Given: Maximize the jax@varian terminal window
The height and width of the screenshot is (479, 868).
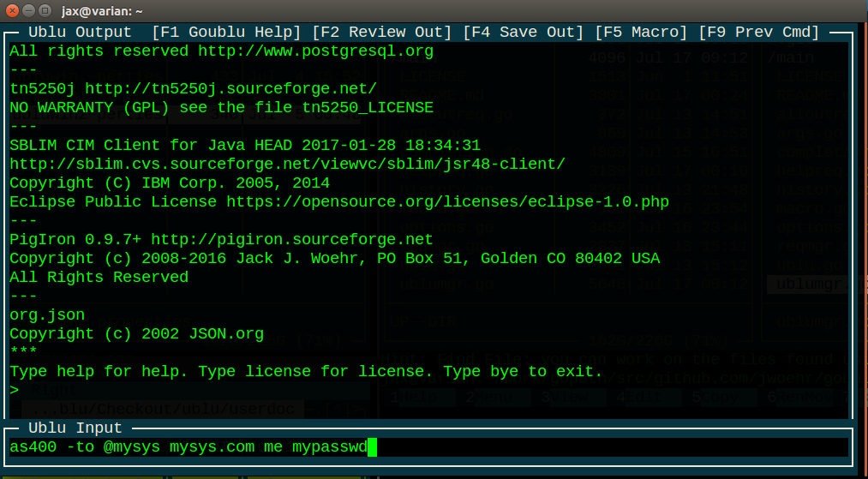Looking at the screenshot, I should 45,9.
